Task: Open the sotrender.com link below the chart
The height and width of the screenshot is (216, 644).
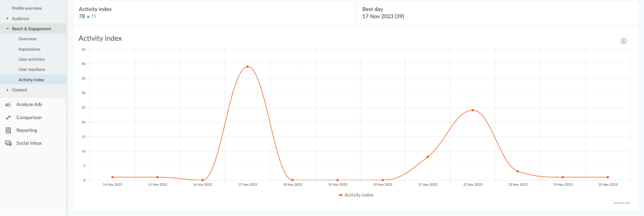Action: tap(622, 203)
